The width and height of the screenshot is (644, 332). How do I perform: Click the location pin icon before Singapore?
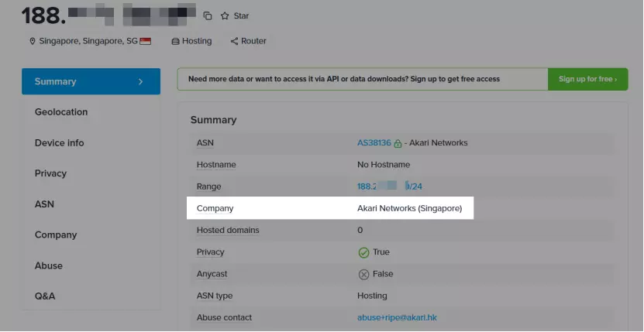[x=33, y=41]
